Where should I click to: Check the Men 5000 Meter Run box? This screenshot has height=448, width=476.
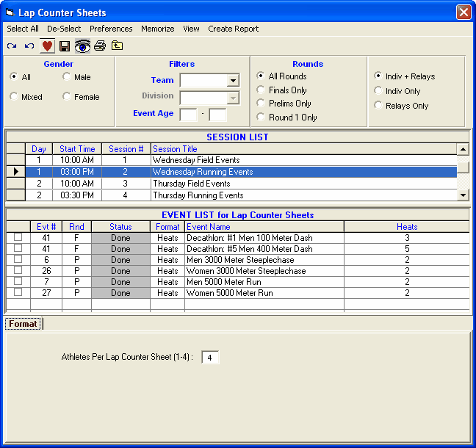[x=18, y=281]
